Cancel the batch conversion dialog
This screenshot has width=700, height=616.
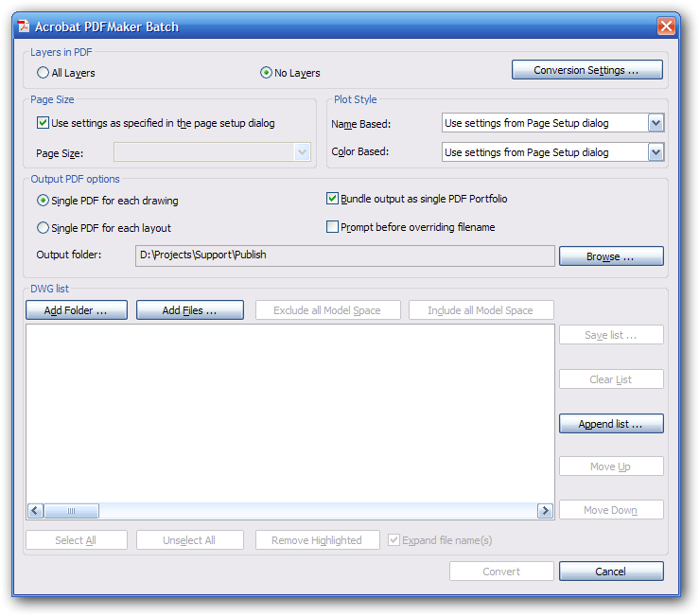610,572
